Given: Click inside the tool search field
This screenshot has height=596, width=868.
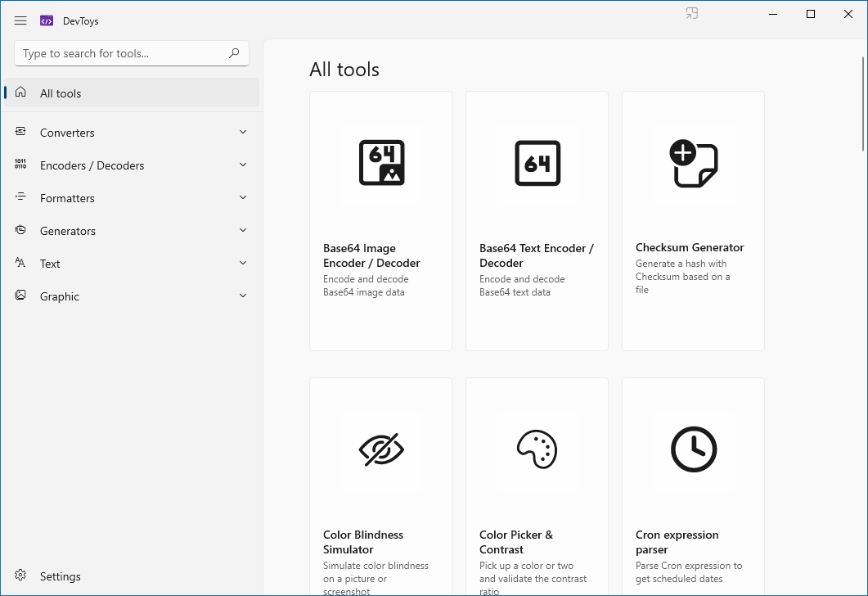Looking at the screenshot, I should [x=123, y=52].
